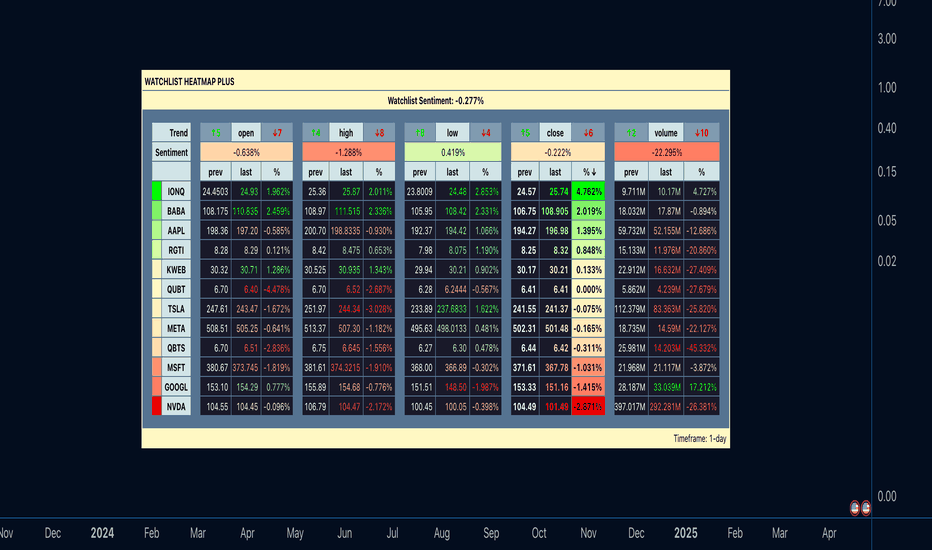932x550 pixels.
Task: Click the KWEB ticker row label
Action: pos(177,270)
